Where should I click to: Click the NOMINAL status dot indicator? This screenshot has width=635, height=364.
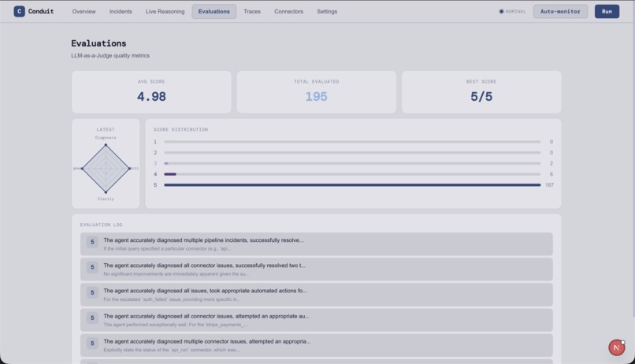coord(501,11)
